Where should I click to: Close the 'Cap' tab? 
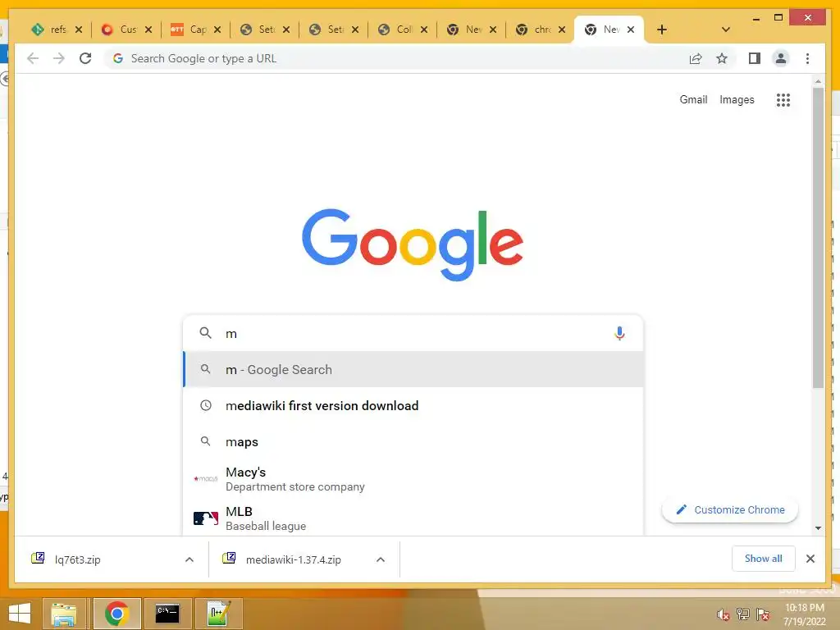pyautogui.click(x=217, y=30)
